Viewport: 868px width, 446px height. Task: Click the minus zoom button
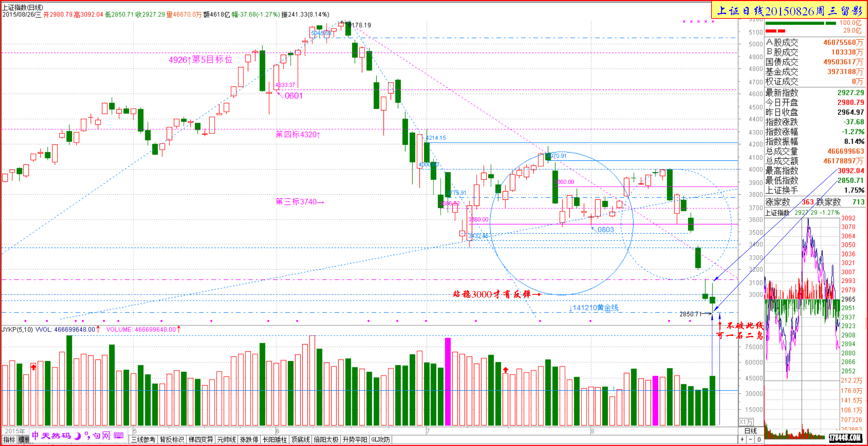(751, 440)
